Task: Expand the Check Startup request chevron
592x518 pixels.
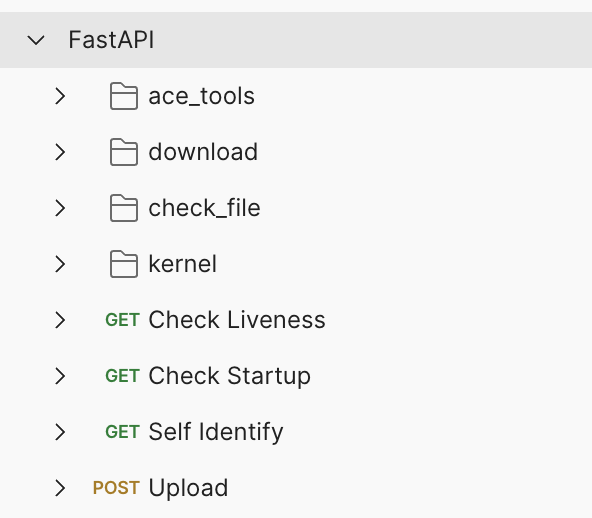Action: tap(60, 376)
